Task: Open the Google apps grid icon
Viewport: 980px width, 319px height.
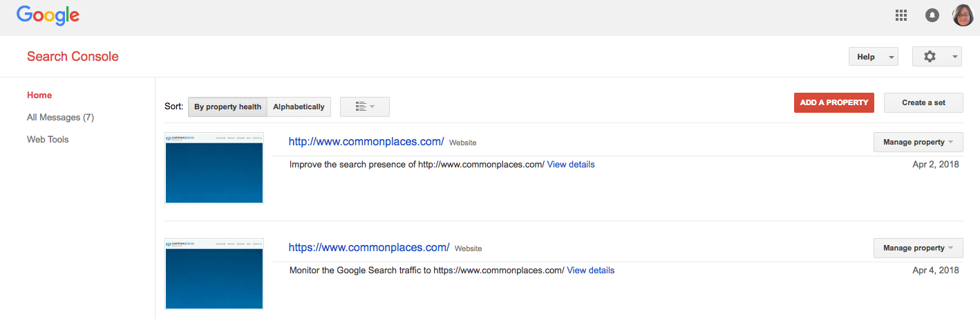Action: point(901,15)
